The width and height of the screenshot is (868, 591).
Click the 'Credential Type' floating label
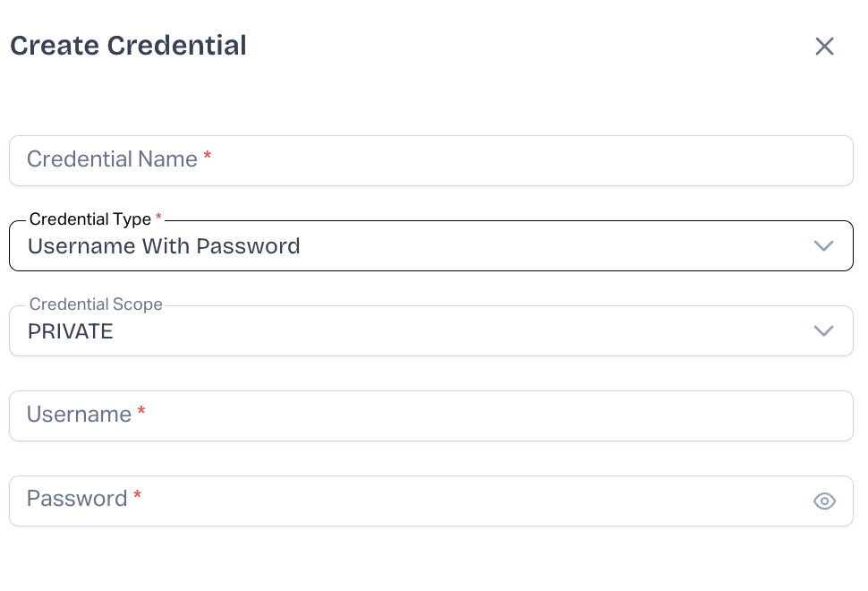point(90,219)
